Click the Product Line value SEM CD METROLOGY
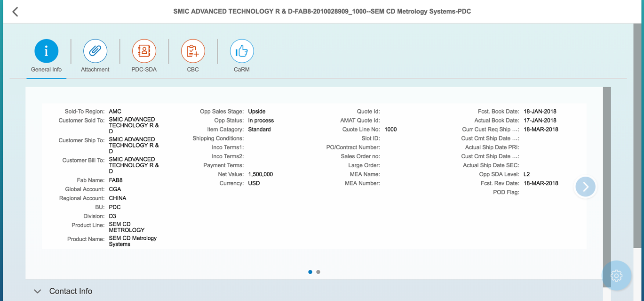Viewport: 644px width, 301px height. pyautogui.click(x=127, y=228)
